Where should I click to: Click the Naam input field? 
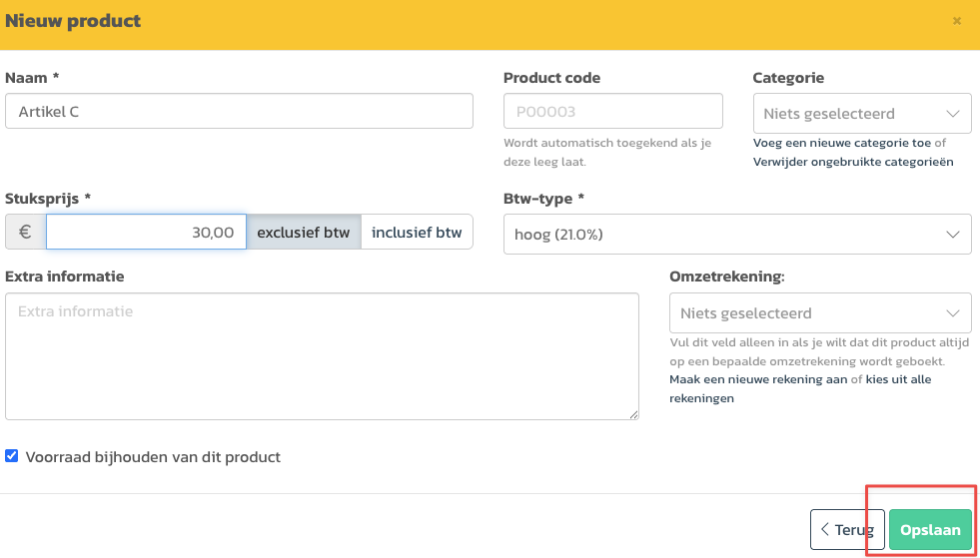coord(239,112)
